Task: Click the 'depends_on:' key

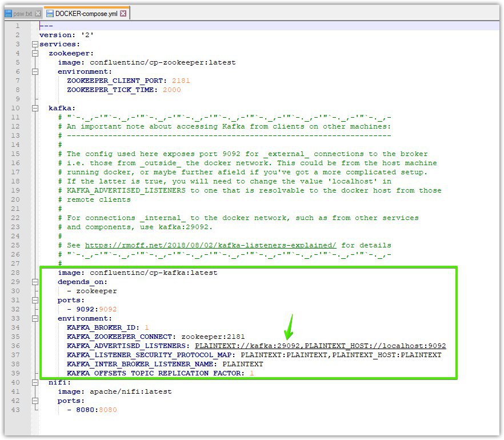Action: pyautogui.click(x=83, y=282)
